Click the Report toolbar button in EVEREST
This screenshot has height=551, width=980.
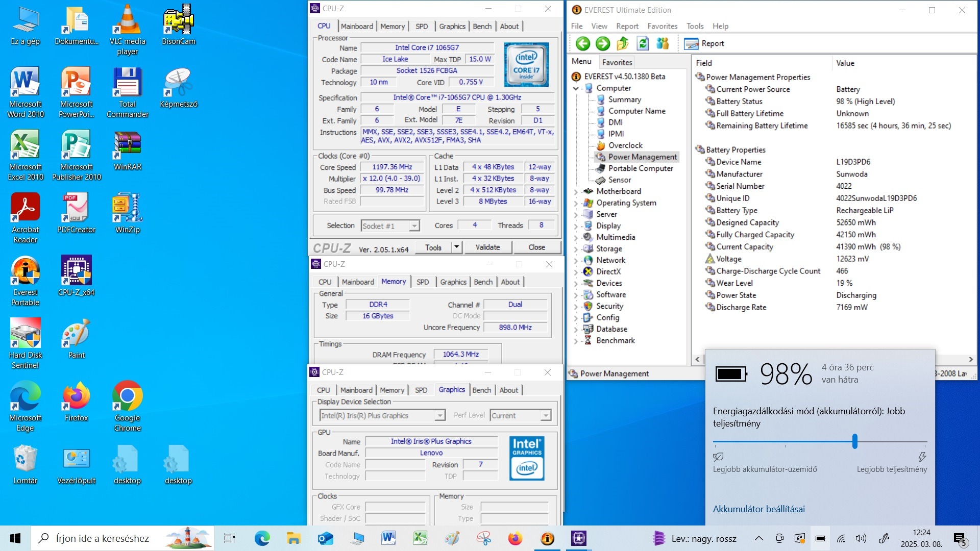704,44
